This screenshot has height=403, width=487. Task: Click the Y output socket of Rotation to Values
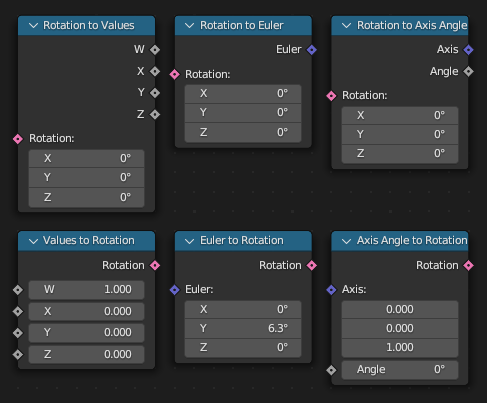155,93
